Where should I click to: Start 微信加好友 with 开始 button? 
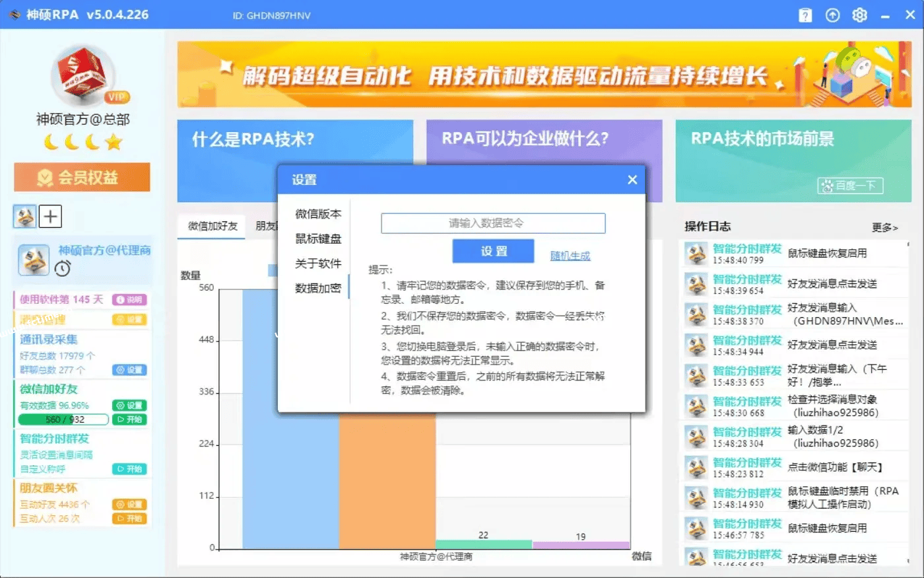(129, 419)
